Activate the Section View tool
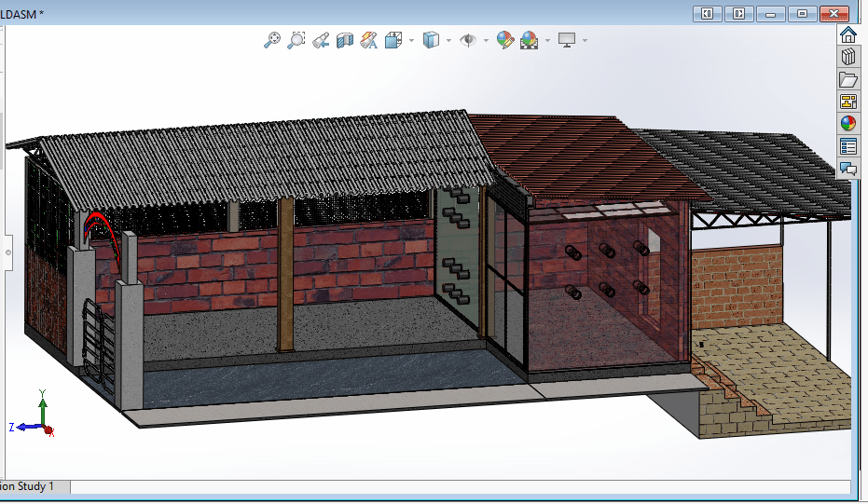Image resolution: width=868 pixels, height=504 pixels. pos(345,40)
